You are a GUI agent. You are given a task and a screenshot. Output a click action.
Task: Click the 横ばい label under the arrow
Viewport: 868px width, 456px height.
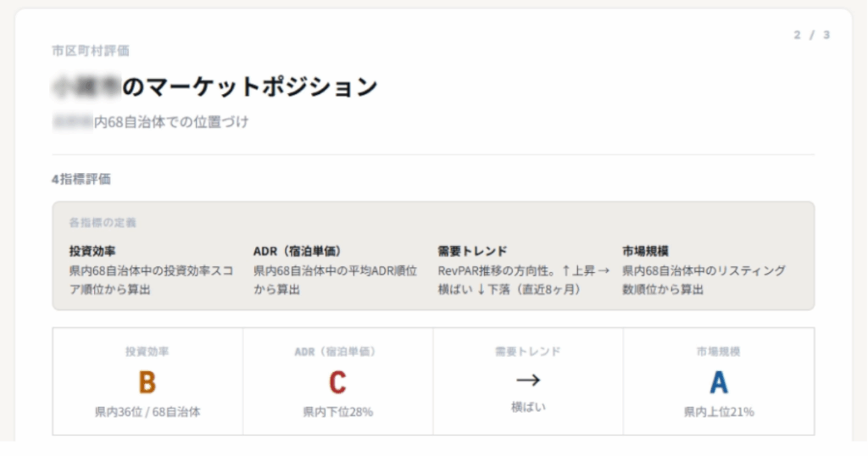click(528, 407)
